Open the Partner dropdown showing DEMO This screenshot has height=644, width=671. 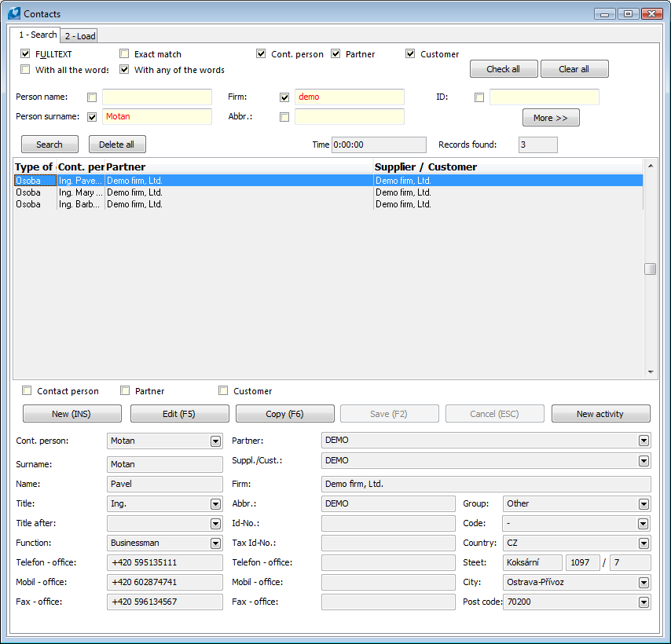point(643,441)
